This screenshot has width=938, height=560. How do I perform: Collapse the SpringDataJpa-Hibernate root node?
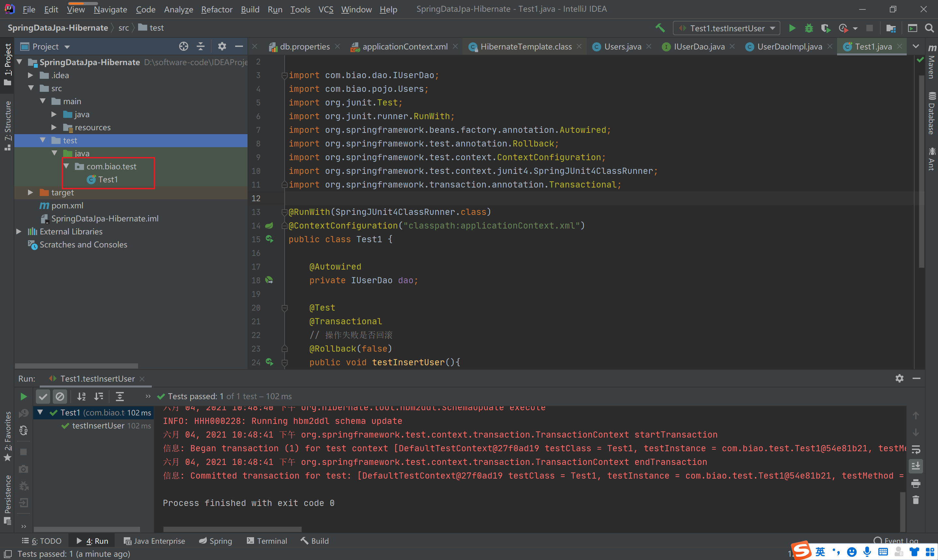20,62
